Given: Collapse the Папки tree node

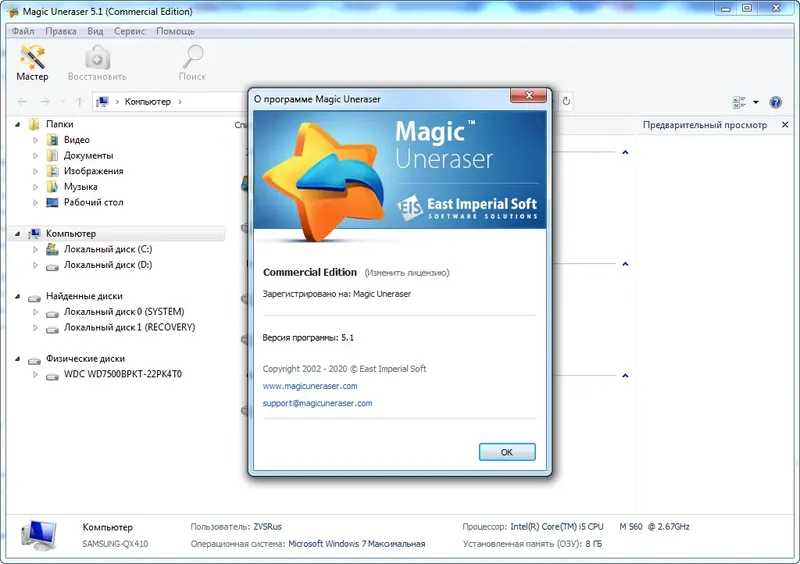Looking at the screenshot, I should (x=17, y=124).
